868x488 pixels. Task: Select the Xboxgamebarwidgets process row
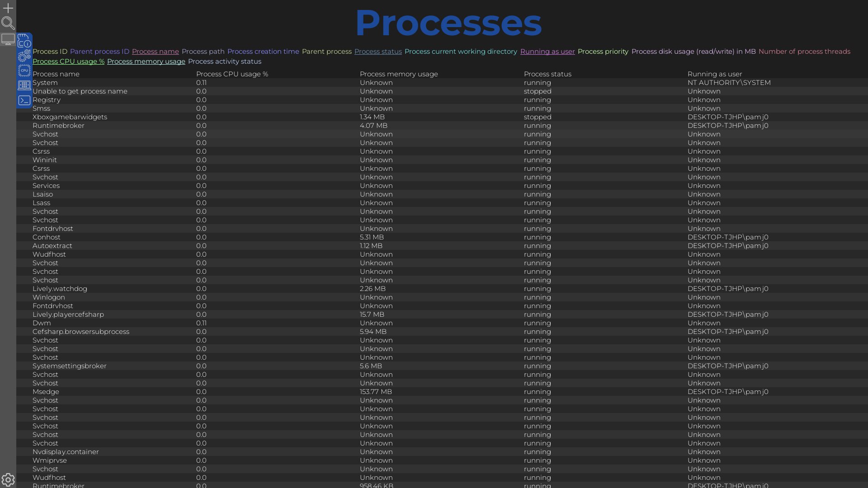442,117
